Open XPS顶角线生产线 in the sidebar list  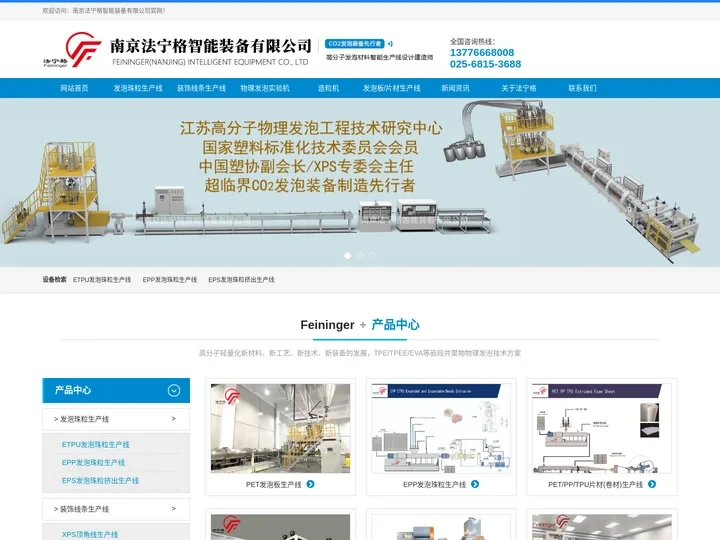point(90,534)
